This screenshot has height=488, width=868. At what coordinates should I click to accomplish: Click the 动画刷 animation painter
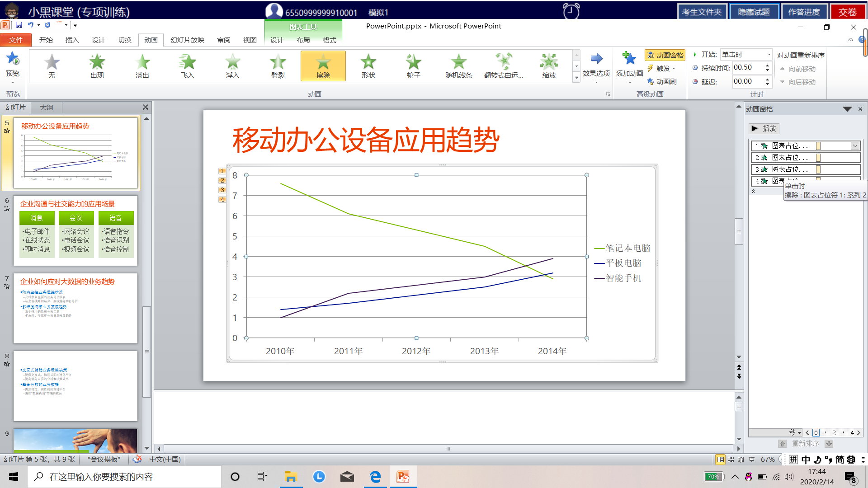point(662,81)
